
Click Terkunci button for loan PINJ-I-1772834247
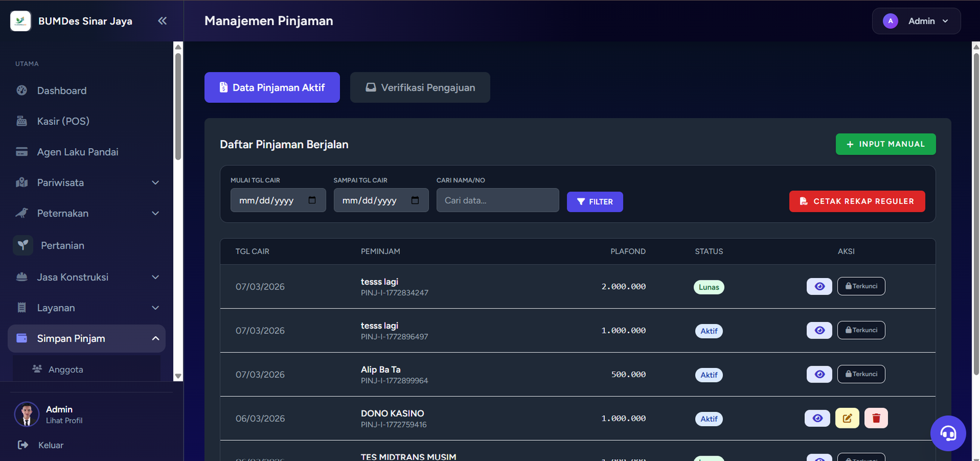click(861, 286)
